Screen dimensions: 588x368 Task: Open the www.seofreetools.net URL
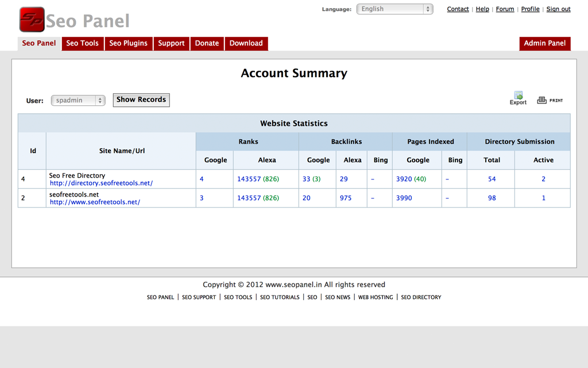click(x=95, y=202)
